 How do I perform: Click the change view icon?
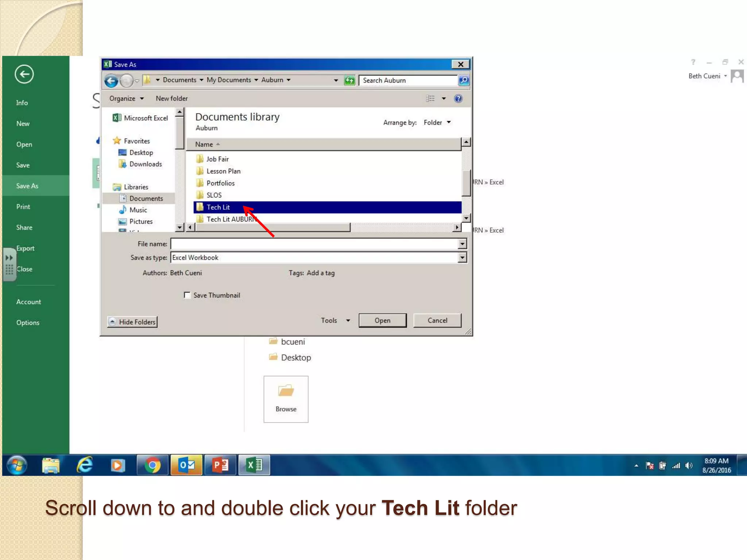point(430,98)
